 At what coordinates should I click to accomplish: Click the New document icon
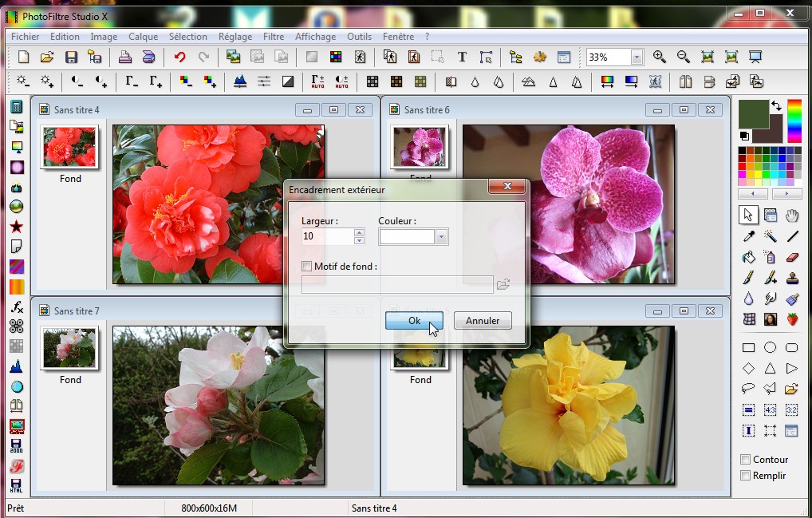point(23,57)
